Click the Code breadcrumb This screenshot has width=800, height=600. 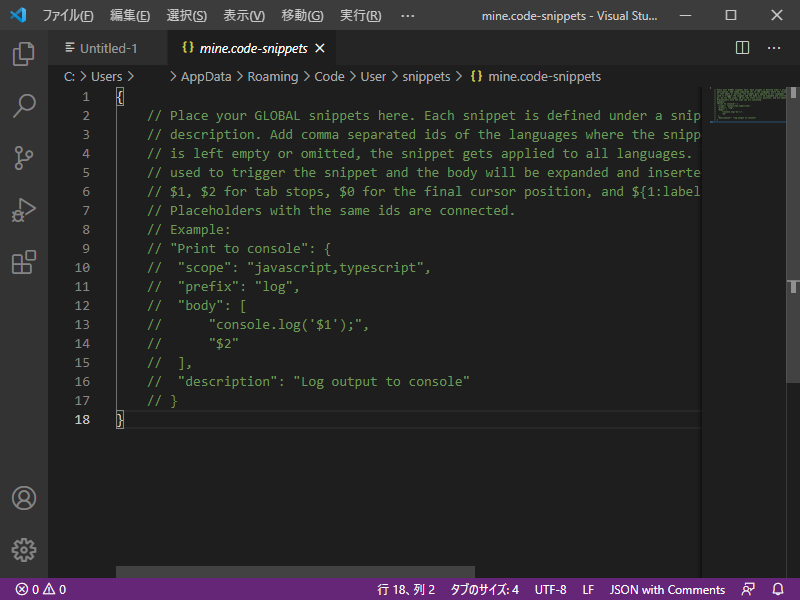click(329, 77)
